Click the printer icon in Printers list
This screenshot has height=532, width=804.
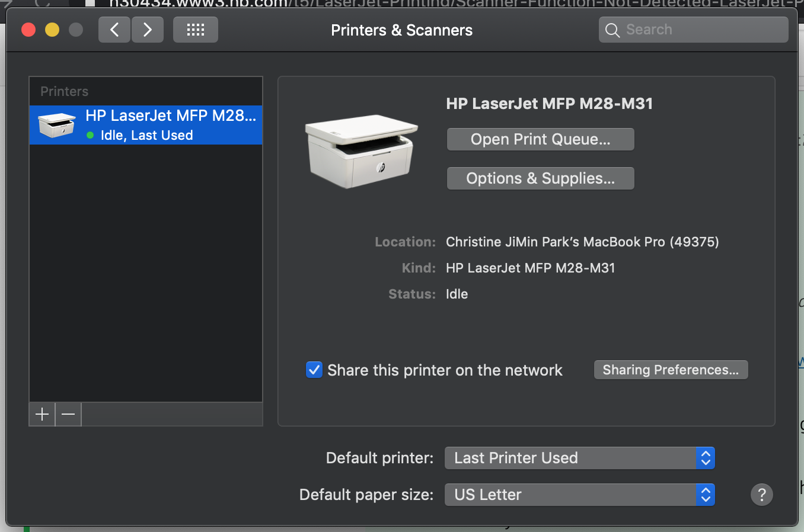coord(57,125)
